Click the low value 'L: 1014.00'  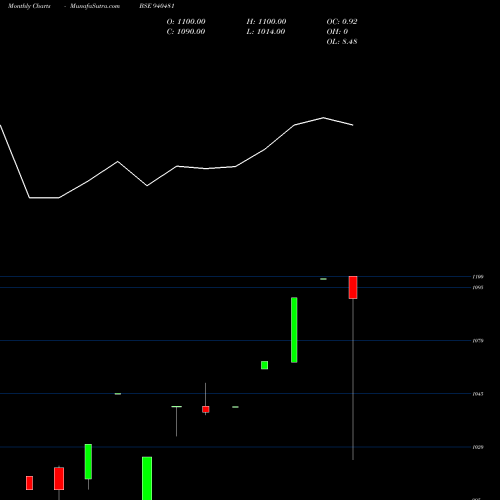click(266, 32)
